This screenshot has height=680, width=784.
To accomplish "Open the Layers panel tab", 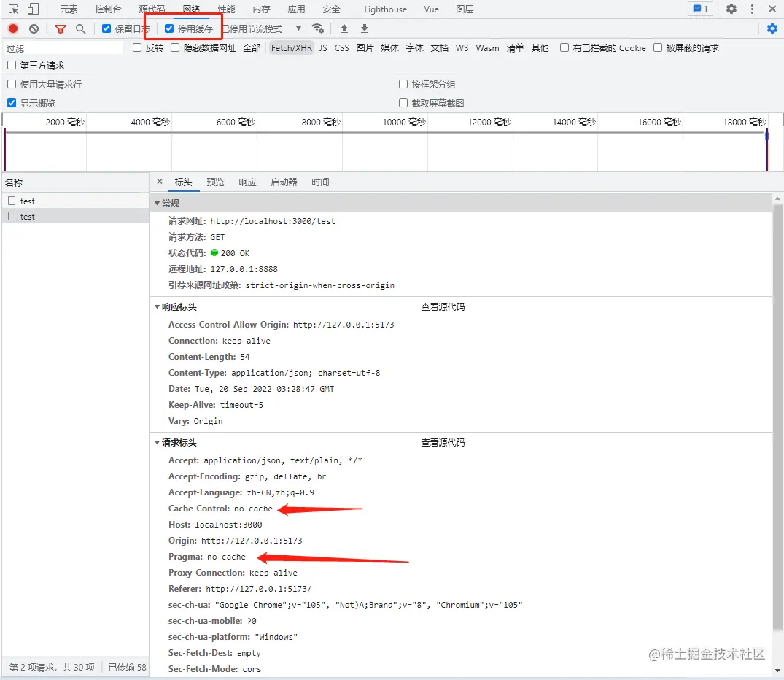I will pos(465,9).
